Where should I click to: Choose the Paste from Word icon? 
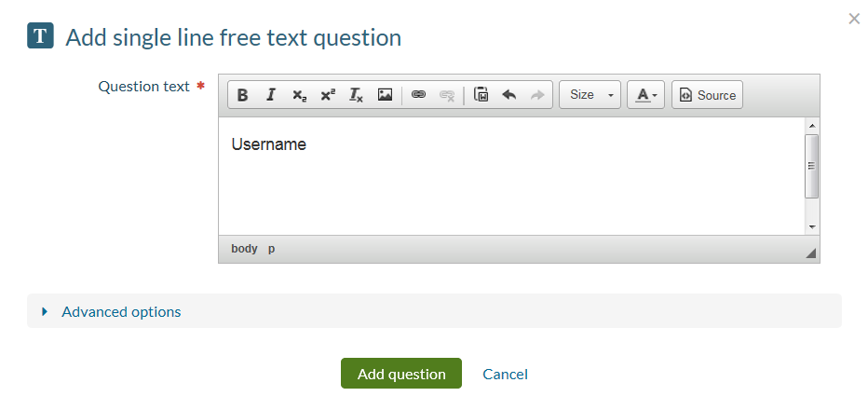[x=481, y=95]
